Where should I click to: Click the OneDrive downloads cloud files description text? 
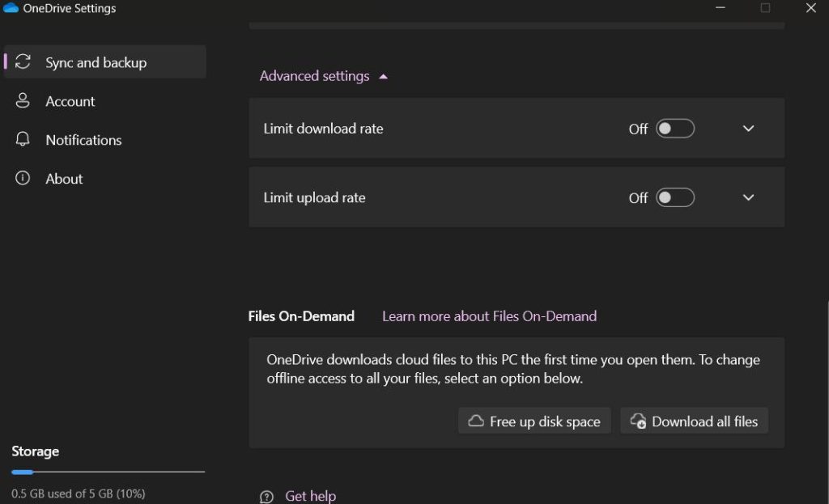pyautogui.click(x=512, y=369)
